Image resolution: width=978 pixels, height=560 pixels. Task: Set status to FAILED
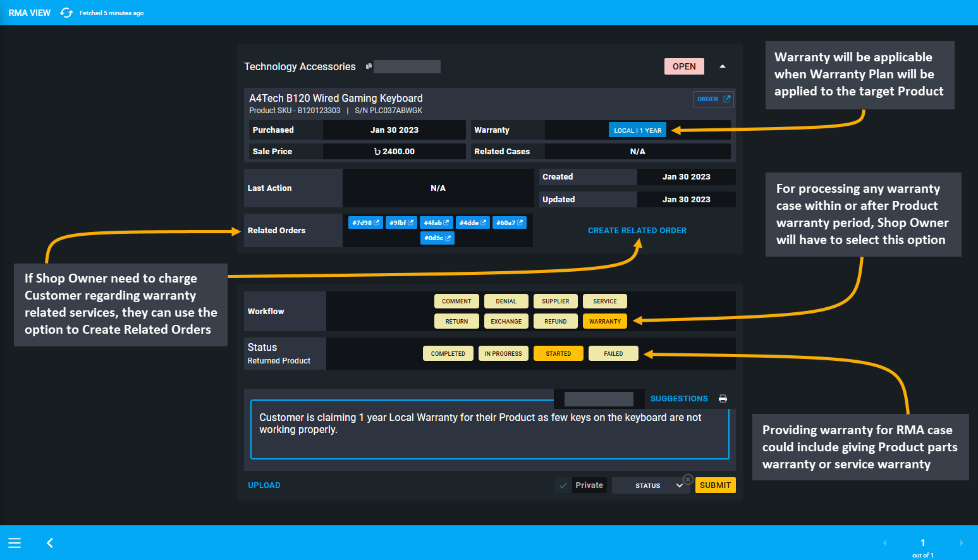tap(613, 354)
